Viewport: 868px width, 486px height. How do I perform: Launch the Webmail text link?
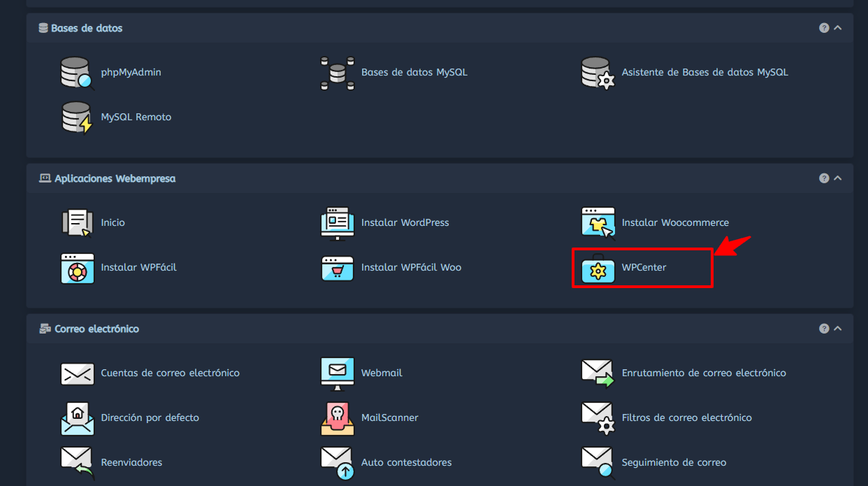pyautogui.click(x=382, y=373)
